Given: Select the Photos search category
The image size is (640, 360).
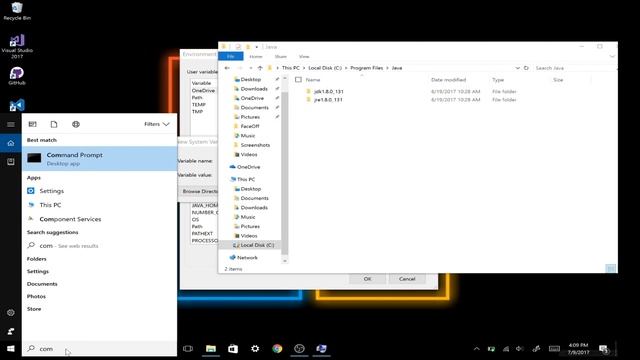Looking at the screenshot, I should tap(36, 296).
